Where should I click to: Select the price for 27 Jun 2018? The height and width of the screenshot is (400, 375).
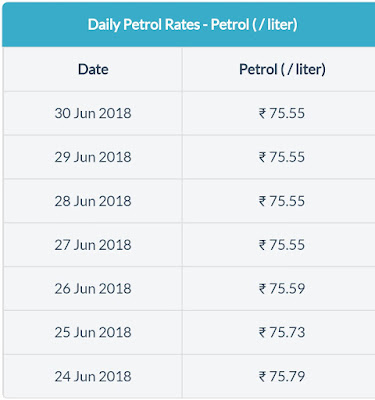282,245
